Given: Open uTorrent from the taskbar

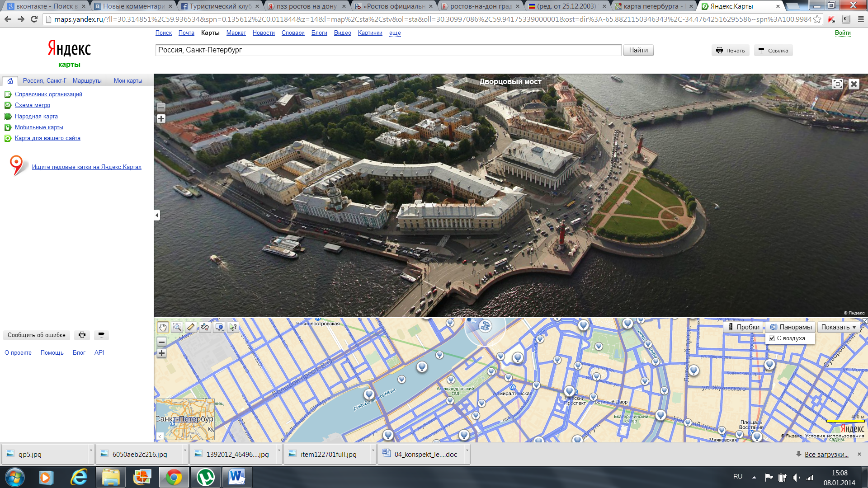Looking at the screenshot, I should point(206,477).
